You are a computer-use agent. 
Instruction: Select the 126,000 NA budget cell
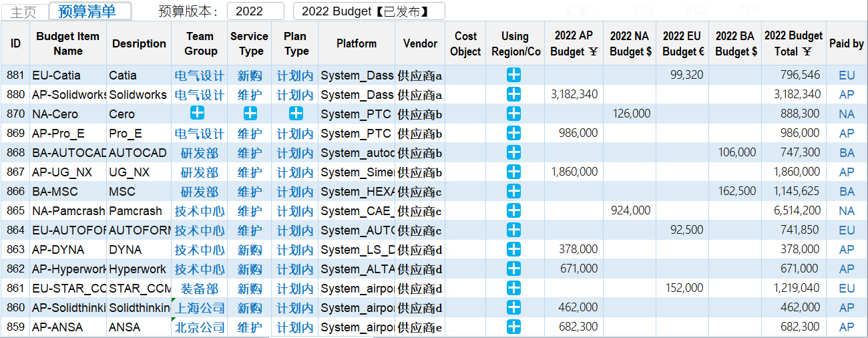(x=630, y=114)
